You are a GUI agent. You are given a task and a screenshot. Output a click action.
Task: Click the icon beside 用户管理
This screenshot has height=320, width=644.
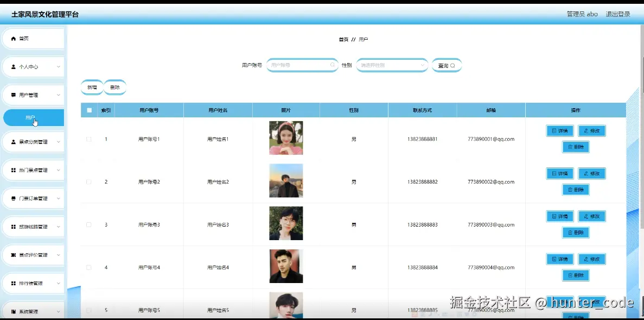(x=14, y=95)
